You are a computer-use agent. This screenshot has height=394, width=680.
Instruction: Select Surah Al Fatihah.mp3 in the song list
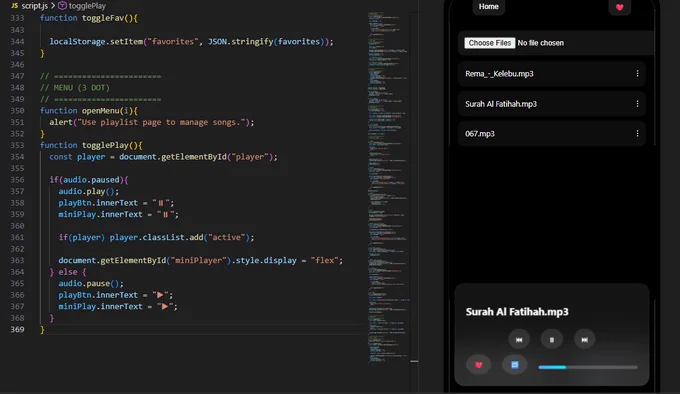coord(552,104)
